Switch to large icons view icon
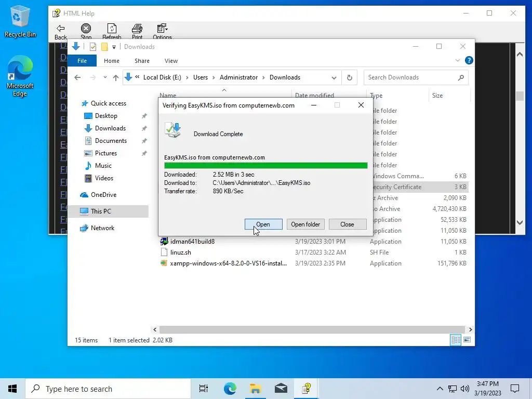532x399 pixels. tap(467, 340)
